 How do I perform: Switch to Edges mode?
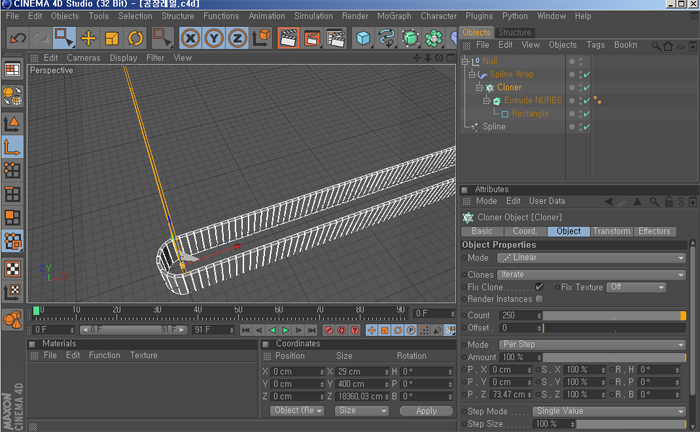tap(12, 194)
